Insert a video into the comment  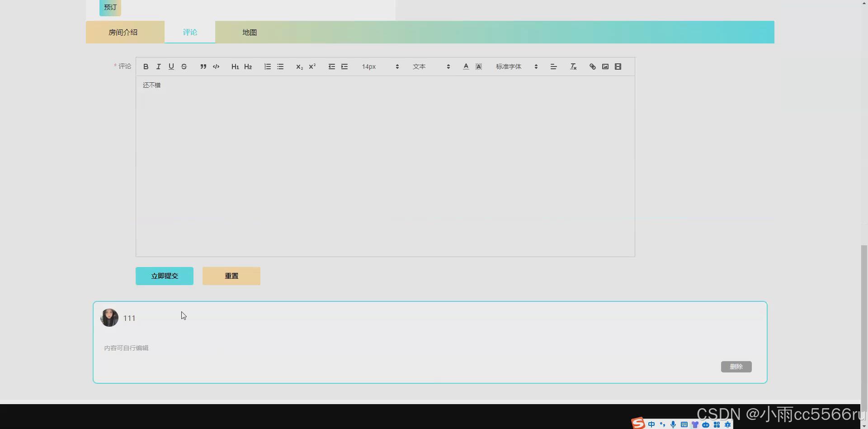click(618, 67)
